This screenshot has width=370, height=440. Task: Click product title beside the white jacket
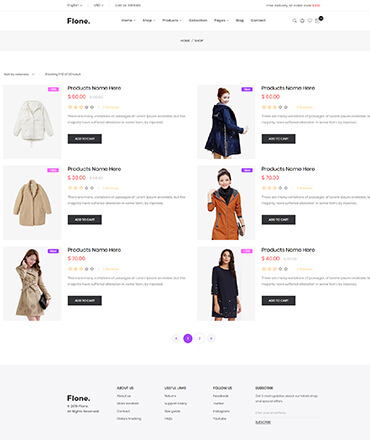[94, 88]
